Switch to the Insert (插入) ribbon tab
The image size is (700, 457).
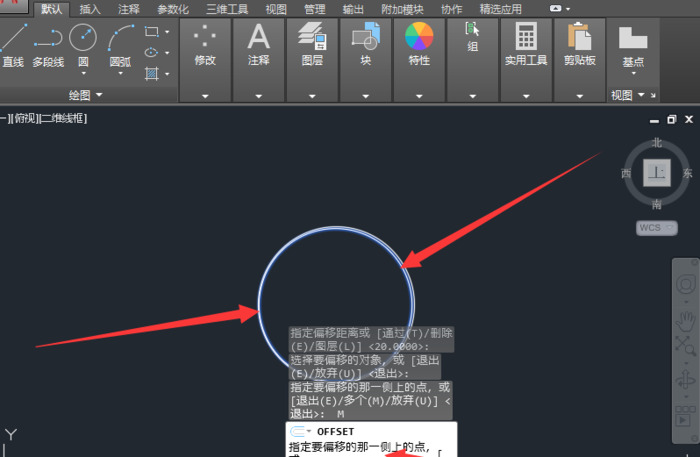(x=90, y=9)
